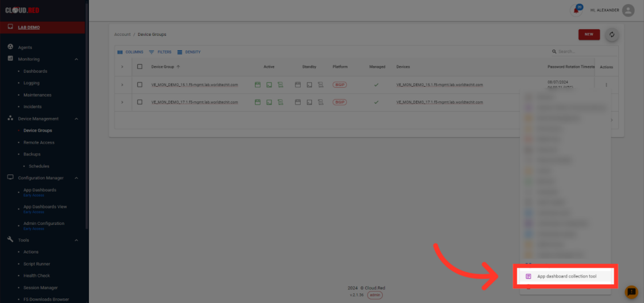This screenshot has width=644, height=303.
Task: Expand the VE_MON_DEMO_15.1 row details
Action: [122, 85]
